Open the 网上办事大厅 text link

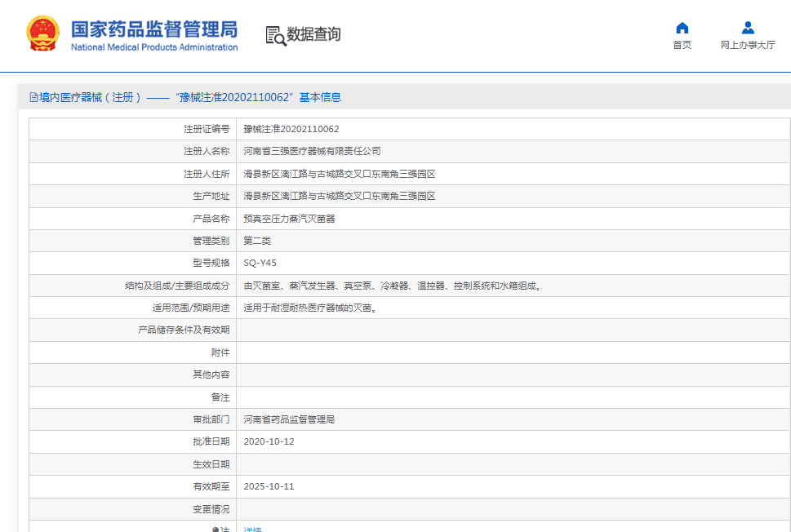pos(748,45)
